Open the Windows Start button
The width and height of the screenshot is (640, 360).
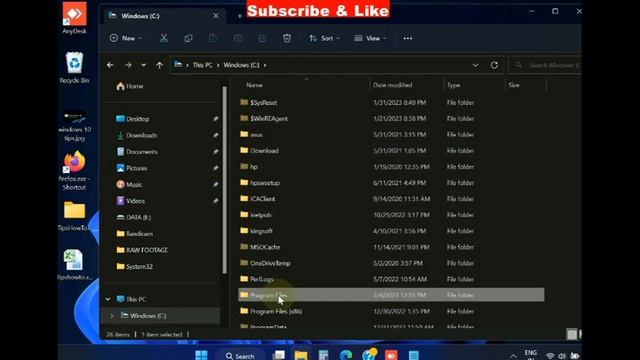pyautogui.click(x=201, y=355)
